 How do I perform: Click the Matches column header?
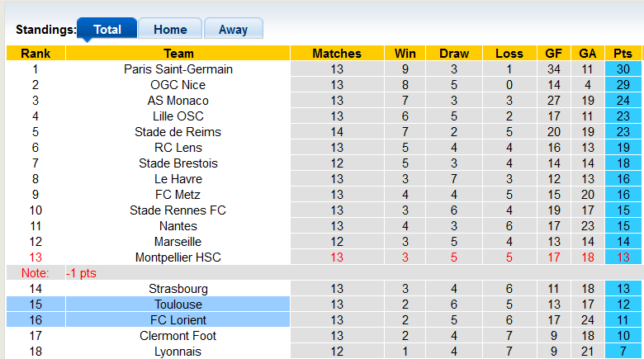click(337, 54)
